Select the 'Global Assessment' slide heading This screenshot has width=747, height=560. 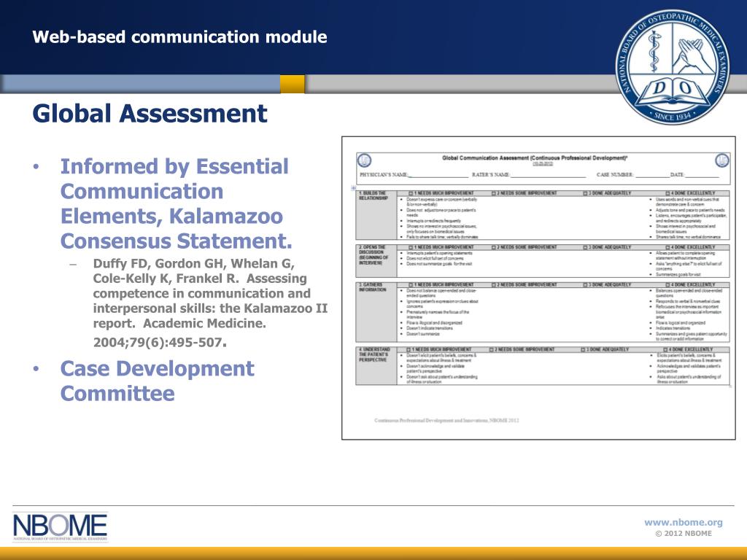tap(150, 113)
